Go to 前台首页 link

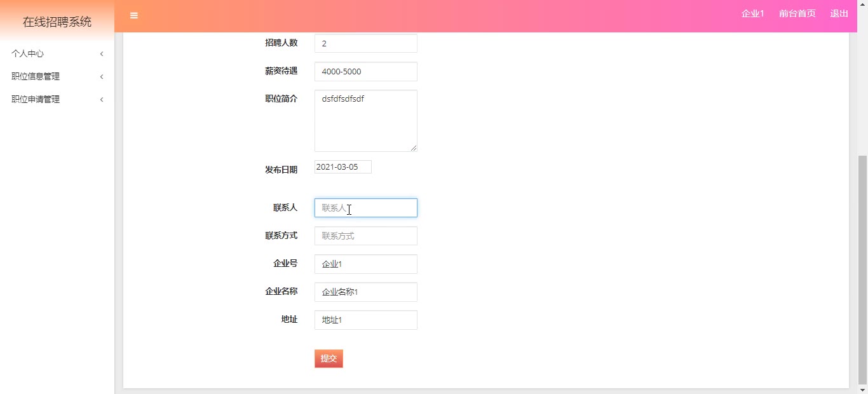(x=797, y=13)
